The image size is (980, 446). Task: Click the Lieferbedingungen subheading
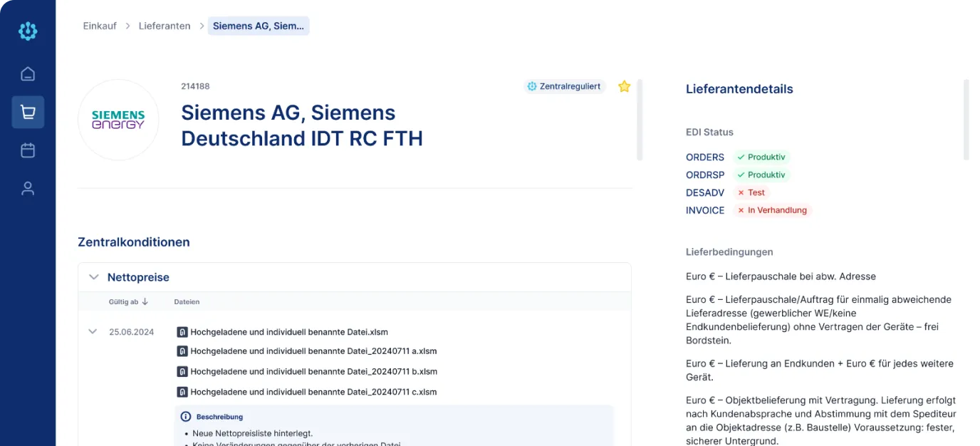tap(729, 251)
